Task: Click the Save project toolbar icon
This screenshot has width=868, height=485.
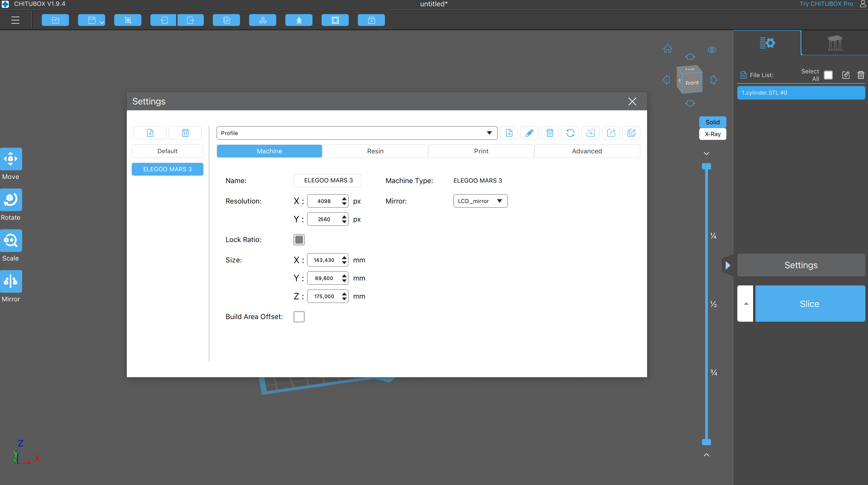Action: (x=92, y=20)
